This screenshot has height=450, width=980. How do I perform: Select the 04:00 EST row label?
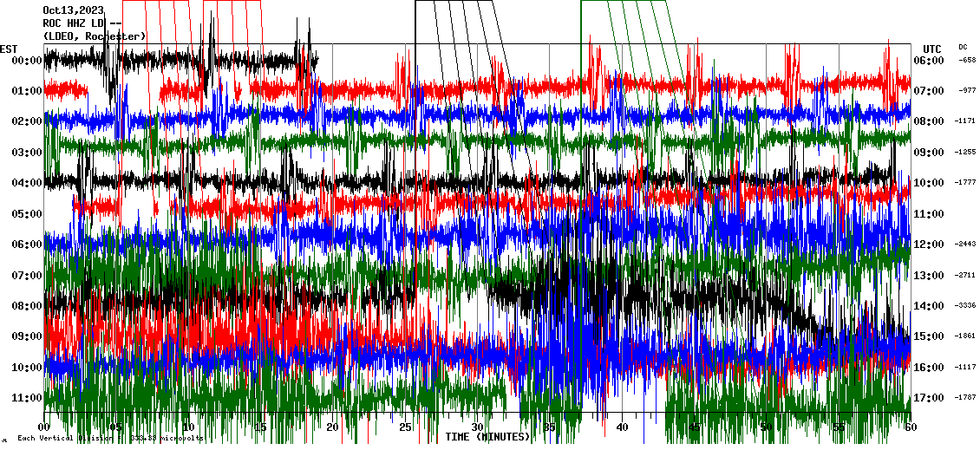click(x=26, y=182)
